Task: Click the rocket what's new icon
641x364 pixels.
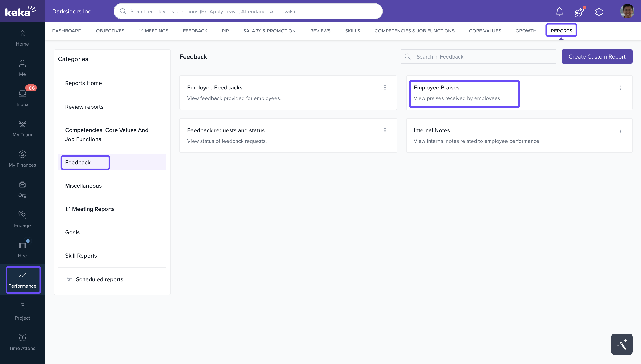Action: 579,11
